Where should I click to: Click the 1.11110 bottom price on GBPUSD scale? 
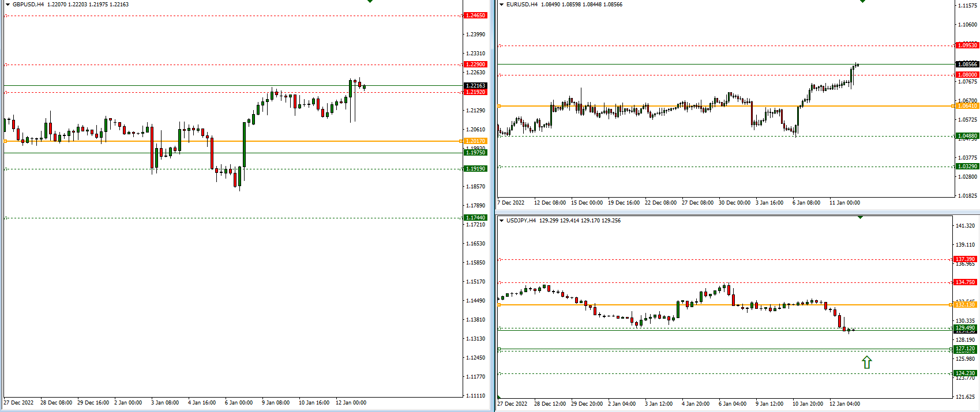pyautogui.click(x=475, y=396)
